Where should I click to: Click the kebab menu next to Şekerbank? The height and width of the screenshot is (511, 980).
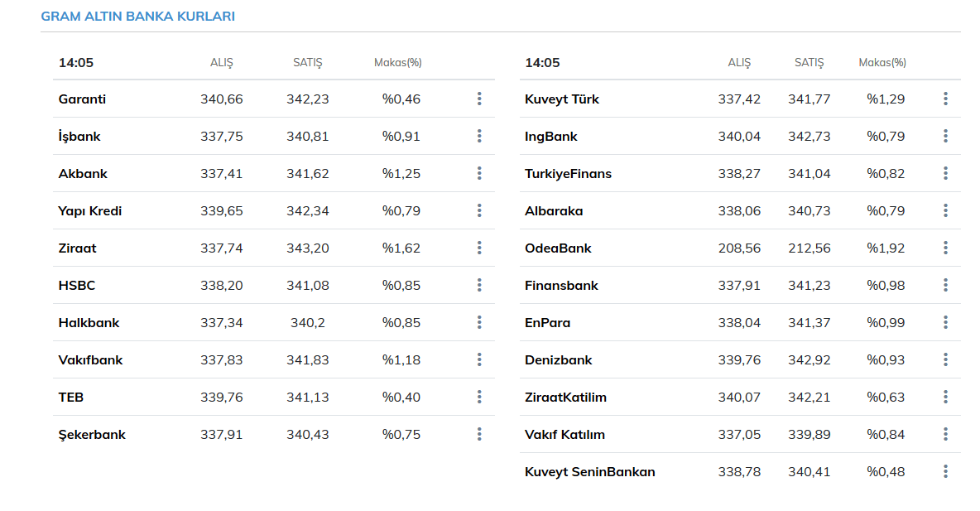click(x=479, y=434)
